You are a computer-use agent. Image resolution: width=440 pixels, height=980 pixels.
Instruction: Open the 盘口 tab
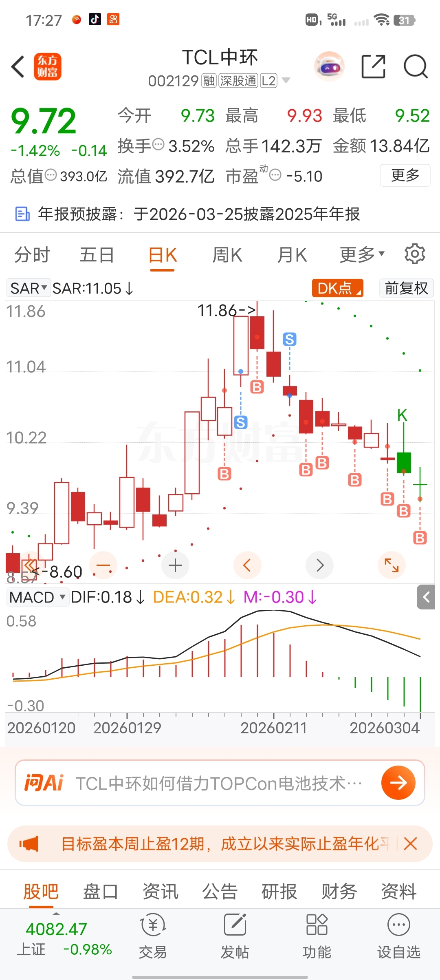101,891
